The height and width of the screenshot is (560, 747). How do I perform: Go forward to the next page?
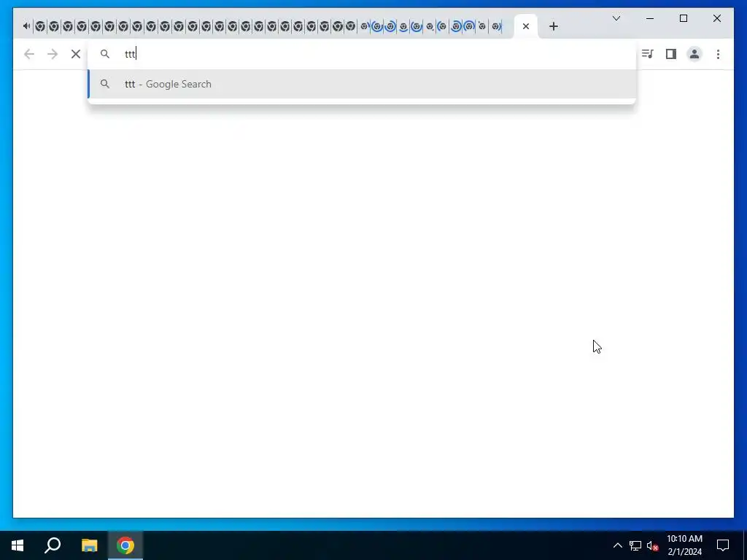pyautogui.click(x=53, y=54)
